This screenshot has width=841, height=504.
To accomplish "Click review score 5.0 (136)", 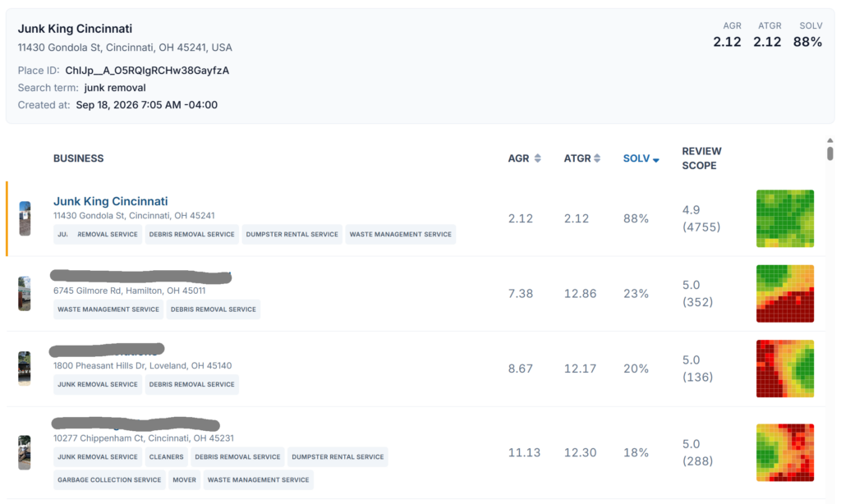I will click(697, 369).
